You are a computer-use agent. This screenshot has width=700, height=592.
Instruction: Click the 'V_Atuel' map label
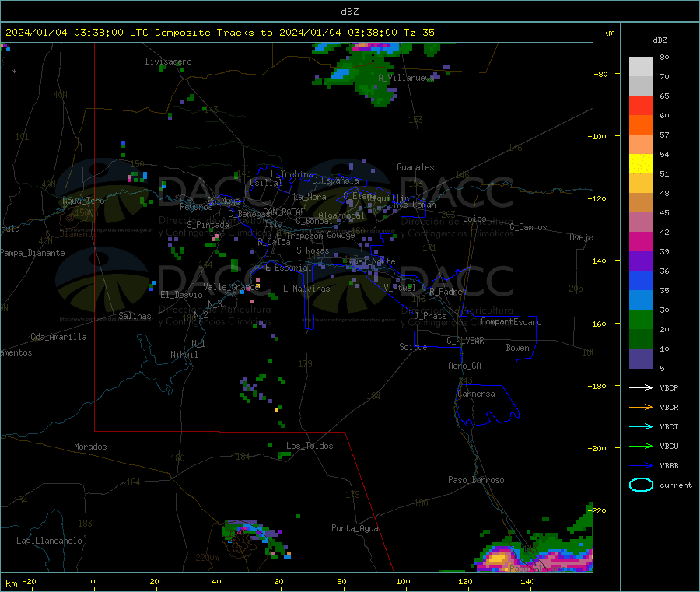click(x=400, y=288)
